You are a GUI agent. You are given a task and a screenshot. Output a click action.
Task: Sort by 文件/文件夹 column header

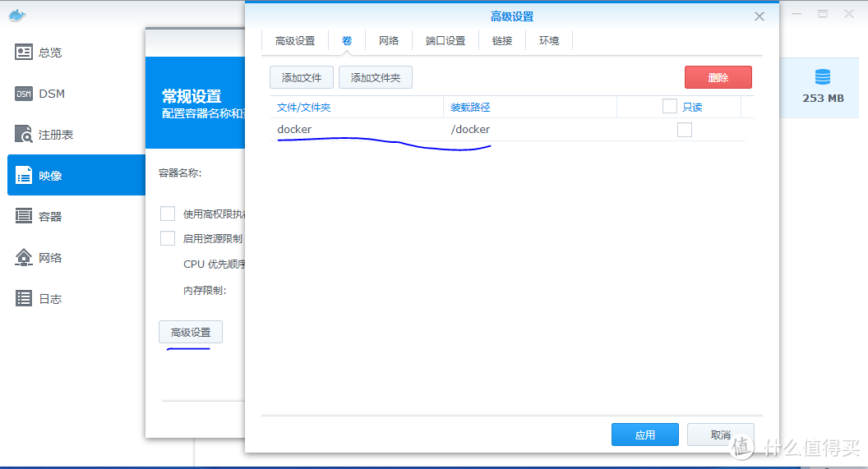(x=357, y=107)
